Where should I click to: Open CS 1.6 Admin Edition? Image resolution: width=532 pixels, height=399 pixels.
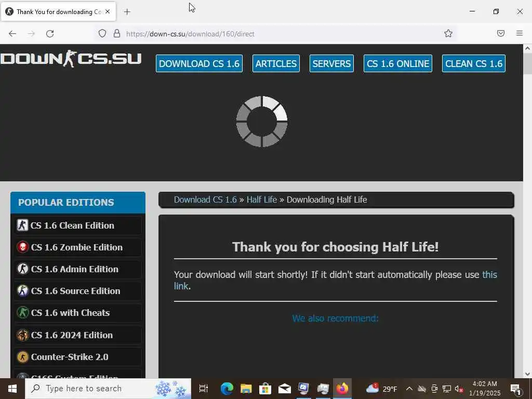[x=78, y=269]
